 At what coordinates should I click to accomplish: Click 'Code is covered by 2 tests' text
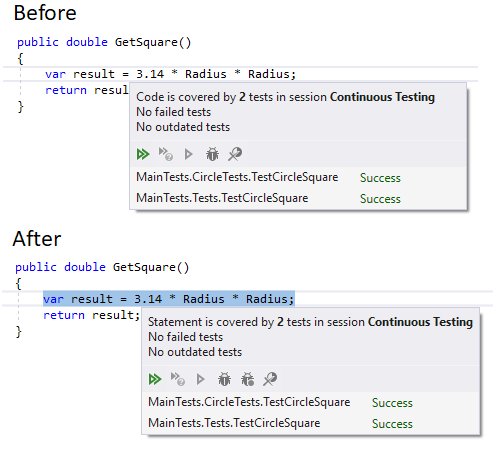coord(204,97)
